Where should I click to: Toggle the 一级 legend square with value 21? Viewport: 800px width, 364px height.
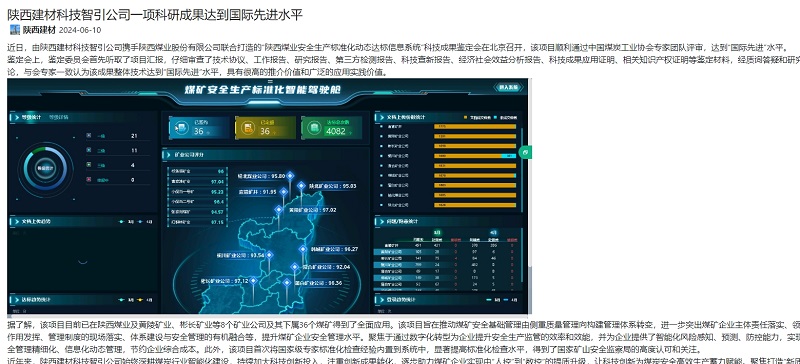point(89,136)
